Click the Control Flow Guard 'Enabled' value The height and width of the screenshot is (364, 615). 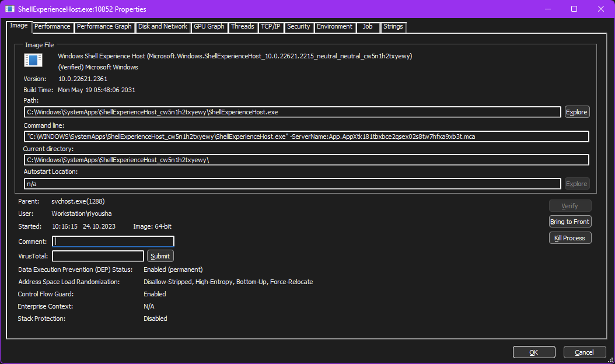click(x=155, y=294)
